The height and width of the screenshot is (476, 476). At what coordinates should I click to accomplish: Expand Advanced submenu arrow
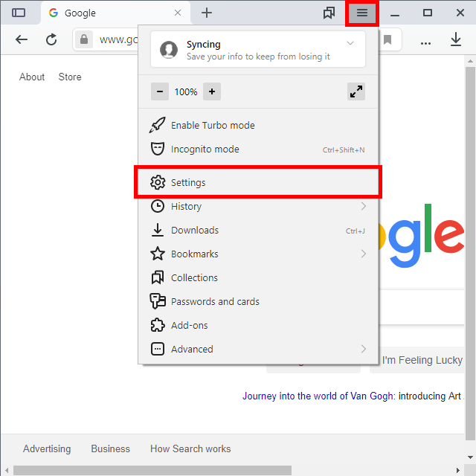[364, 349]
